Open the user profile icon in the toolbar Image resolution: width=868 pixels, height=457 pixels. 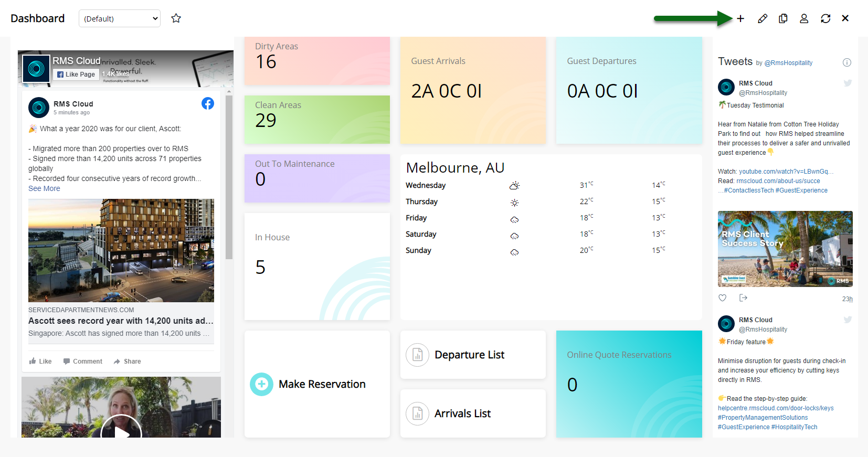coord(804,18)
